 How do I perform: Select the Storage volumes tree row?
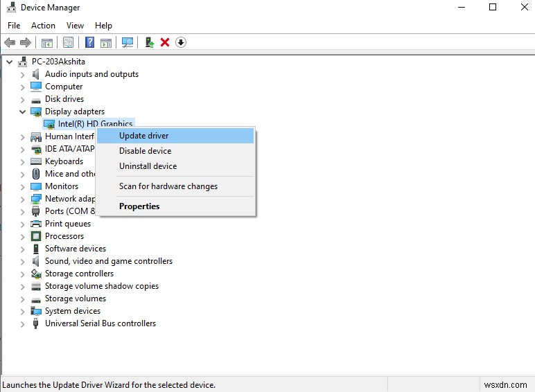[76, 299]
